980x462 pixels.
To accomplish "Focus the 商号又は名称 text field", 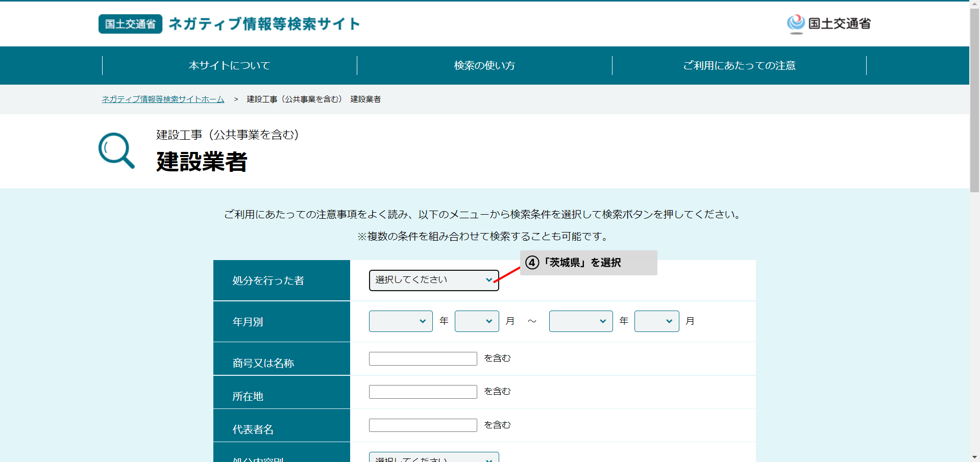I will pyautogui.click(x=423, y=358).
